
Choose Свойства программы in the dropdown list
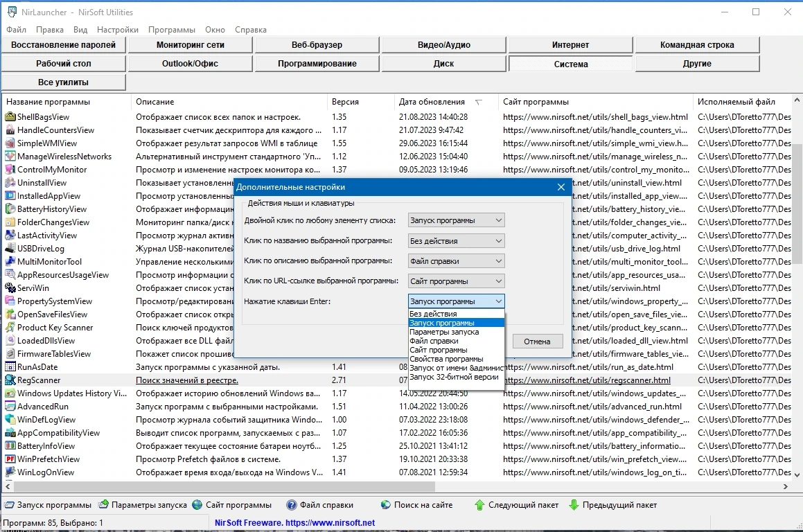click(x=457, y=359)
